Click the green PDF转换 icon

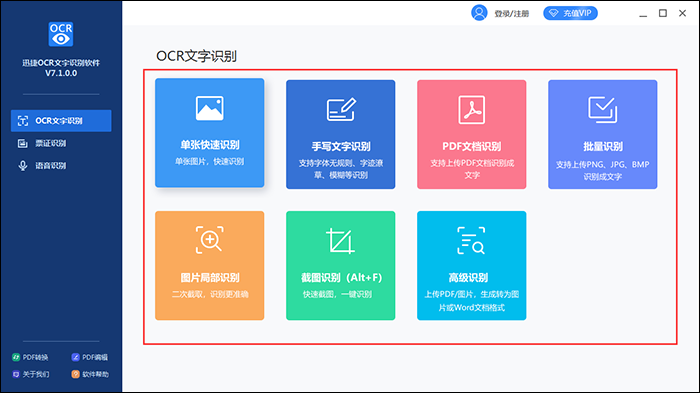tap(16, 357)
